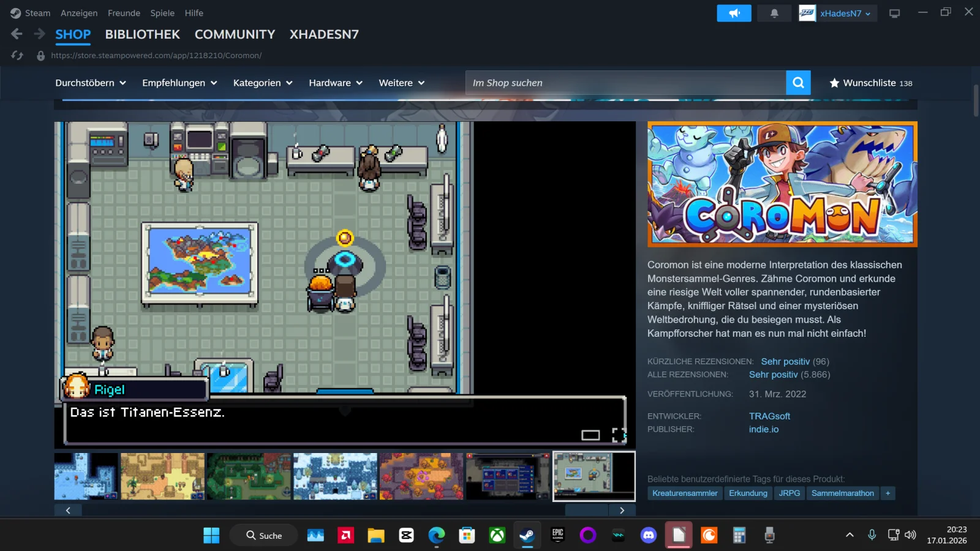
Task: Click the magnifier search button
Action: (798, 83)
